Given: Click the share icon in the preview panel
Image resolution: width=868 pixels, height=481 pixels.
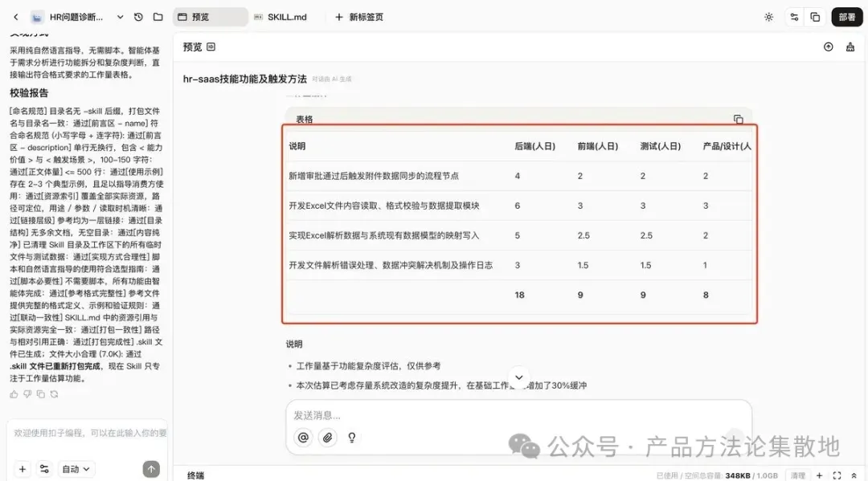Looking at the screenshot, I should coord(828,47).
